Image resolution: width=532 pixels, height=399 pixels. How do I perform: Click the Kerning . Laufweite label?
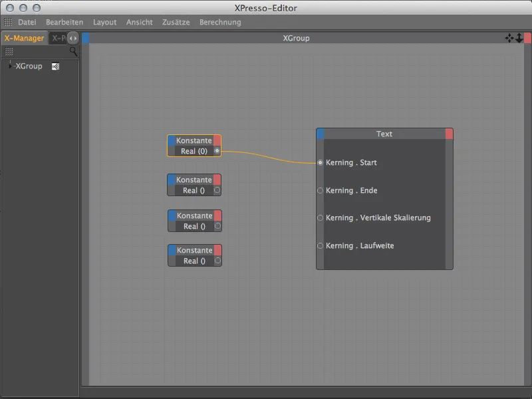coord(360,245)
